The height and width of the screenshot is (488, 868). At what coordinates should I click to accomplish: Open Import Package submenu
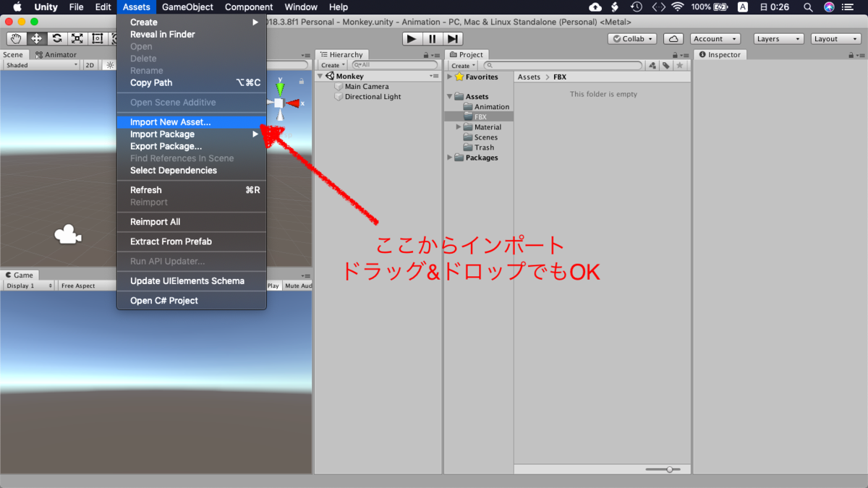coord(192,134)
